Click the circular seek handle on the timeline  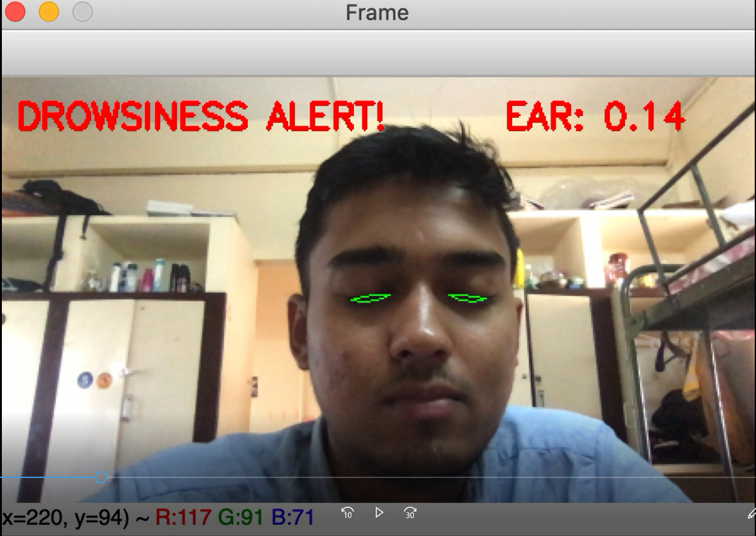click(x=101, y=478)
